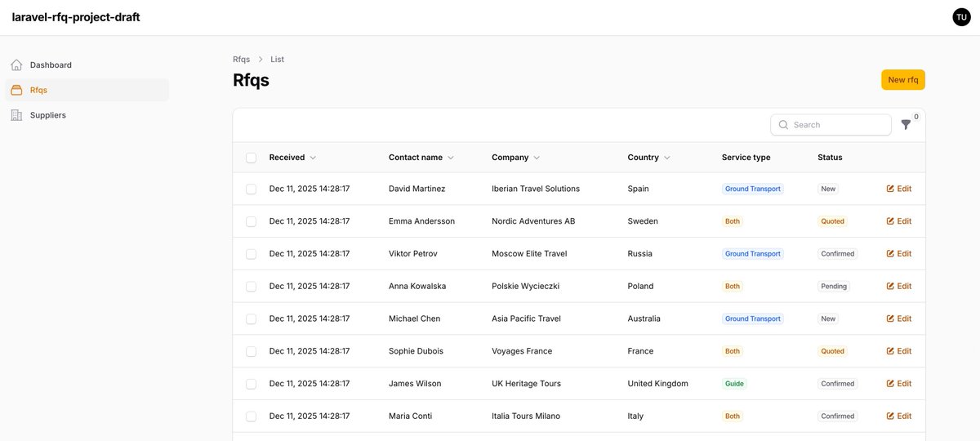Open the Suppliers sidebar menu item
Viewport: 980px width, 441px height.
pyautogui.click(x=87, y=116)
